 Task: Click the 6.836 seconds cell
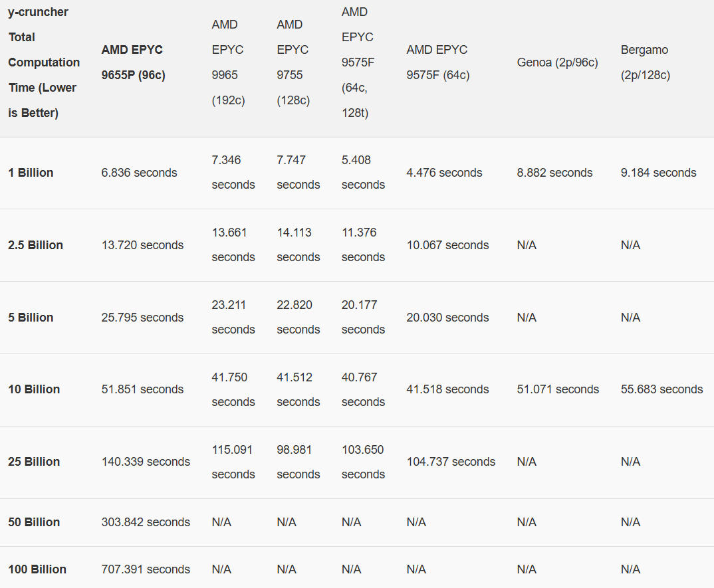[x=140, y=173]
